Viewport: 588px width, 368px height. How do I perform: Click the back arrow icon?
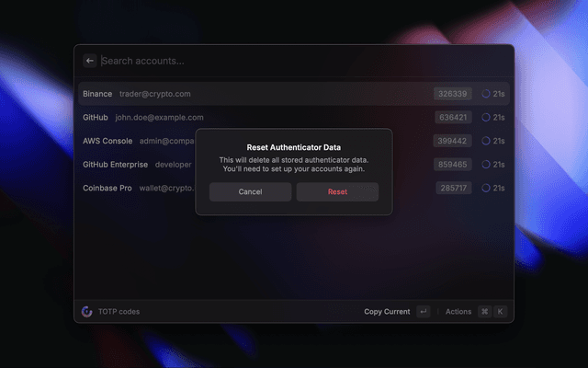coord(90,61)
